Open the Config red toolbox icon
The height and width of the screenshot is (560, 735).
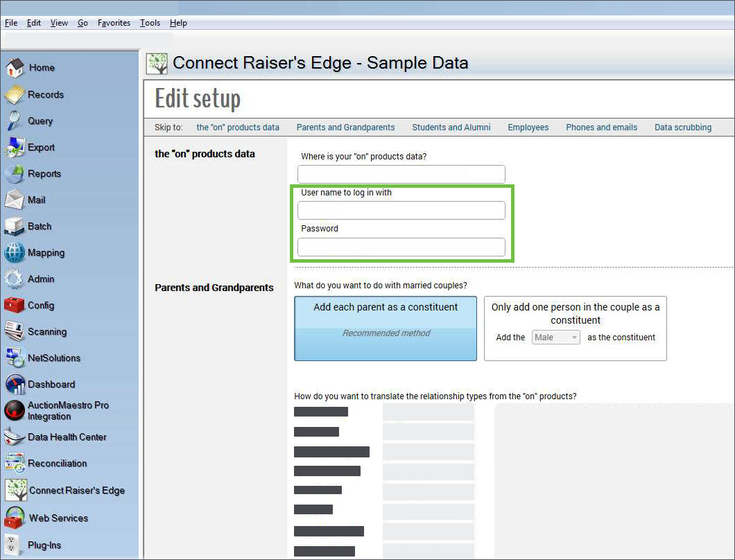pos(15,305)
